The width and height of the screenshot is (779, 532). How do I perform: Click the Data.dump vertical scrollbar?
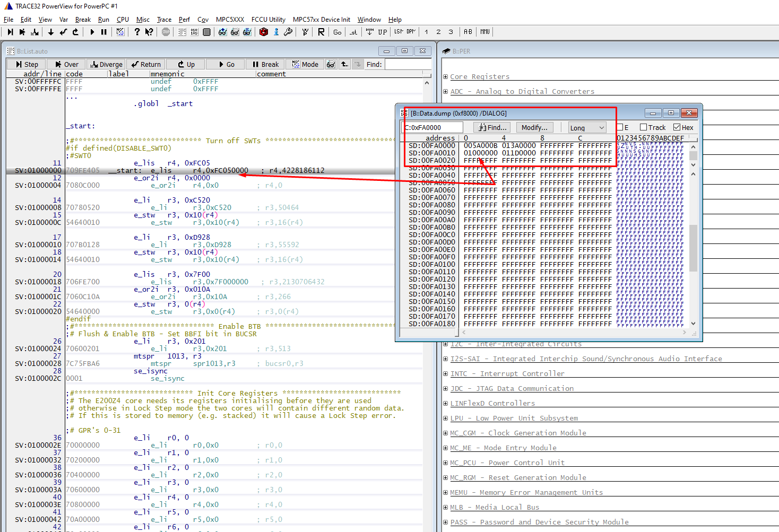point(691,228)
